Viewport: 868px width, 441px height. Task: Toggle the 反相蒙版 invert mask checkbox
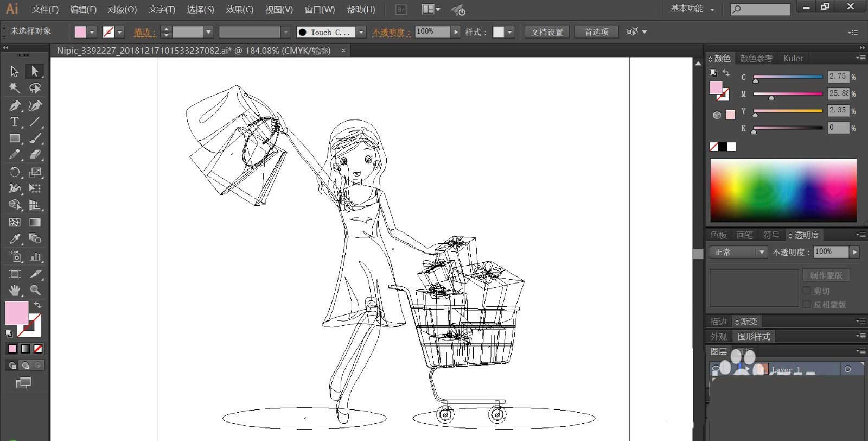(807, 304)
